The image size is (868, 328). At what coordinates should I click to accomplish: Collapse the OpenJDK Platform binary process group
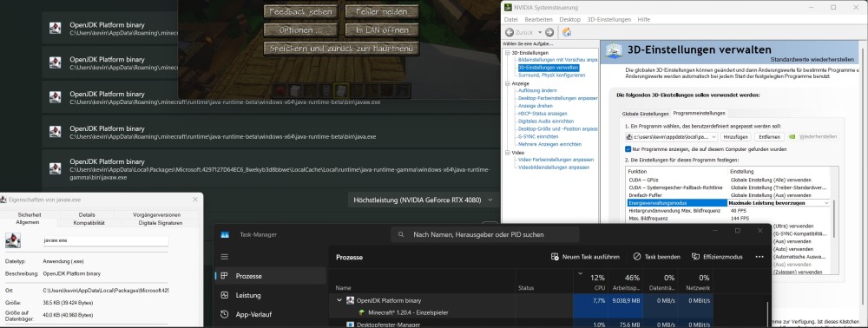339,300
